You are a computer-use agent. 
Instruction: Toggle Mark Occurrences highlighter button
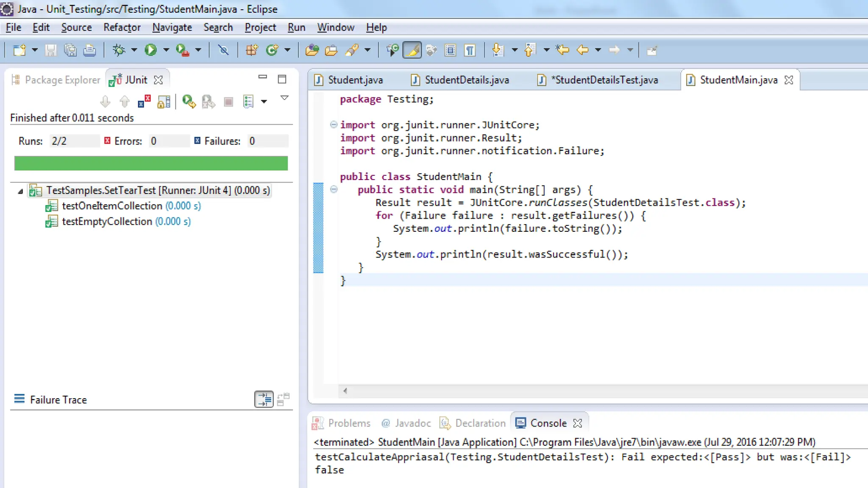click(412, 50)
